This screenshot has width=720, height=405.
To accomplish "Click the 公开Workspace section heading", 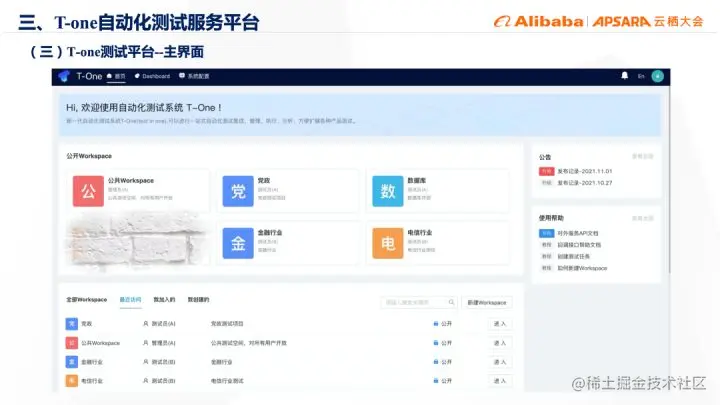I will (89, 156).
